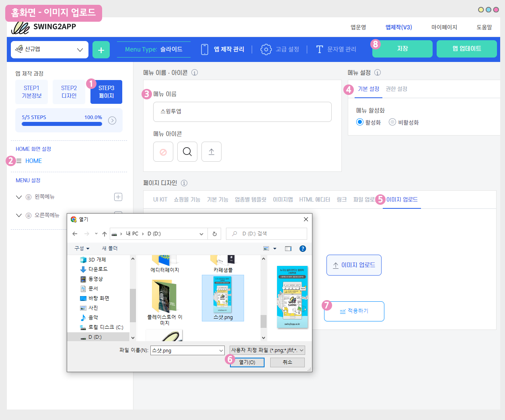This screenshot has height=420, width=505.
Task: Open the file type filter dropdown
Action: [x=267, y=350]
